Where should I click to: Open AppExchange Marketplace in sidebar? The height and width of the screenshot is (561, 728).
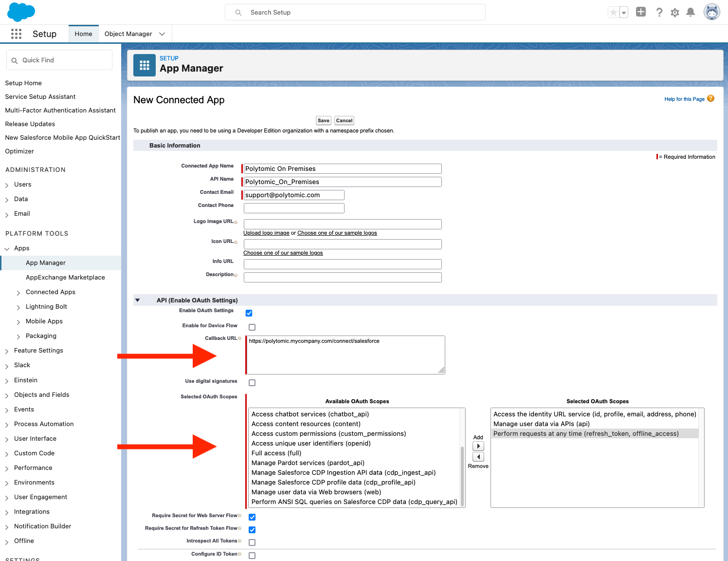point(65,278)
